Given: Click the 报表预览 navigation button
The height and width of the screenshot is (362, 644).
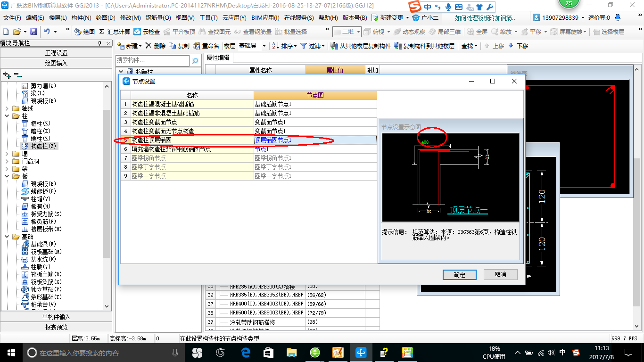Looking at the screenshot, I should pyautogui.click(x=57, y=327).
